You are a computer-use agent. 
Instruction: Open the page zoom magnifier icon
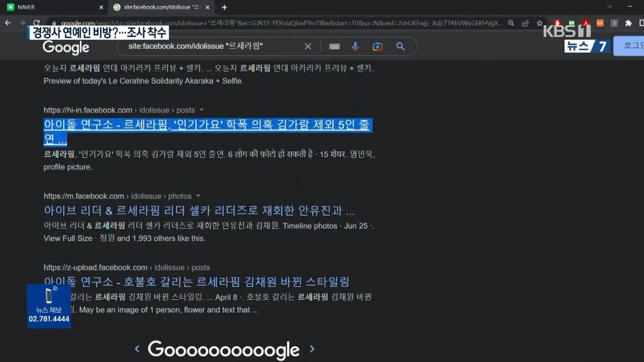point(511,23)
